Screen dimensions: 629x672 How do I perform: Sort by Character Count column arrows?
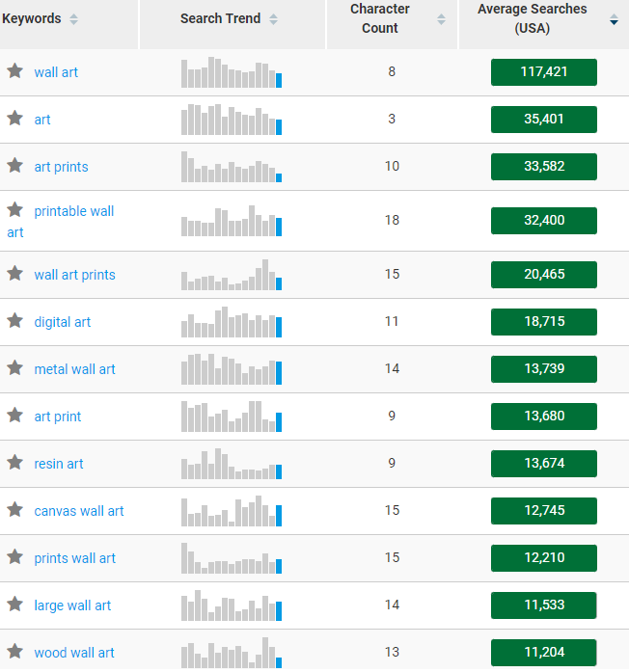[441, 19]
